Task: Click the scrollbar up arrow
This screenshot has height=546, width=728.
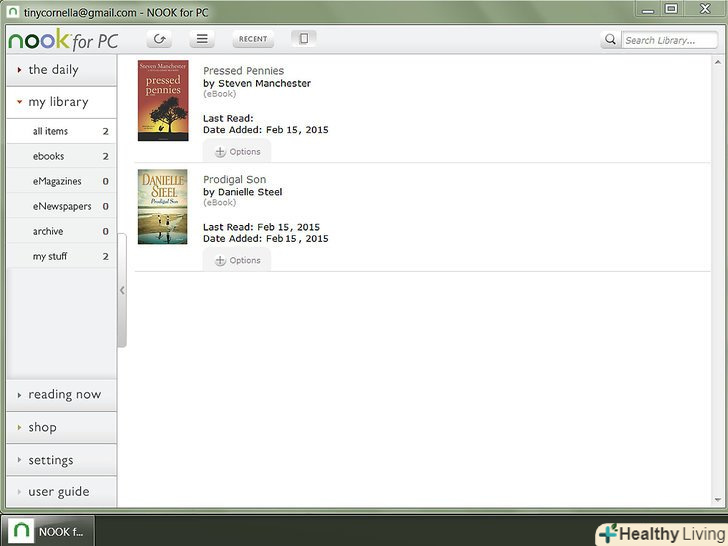Action: [x=718, y=62]
